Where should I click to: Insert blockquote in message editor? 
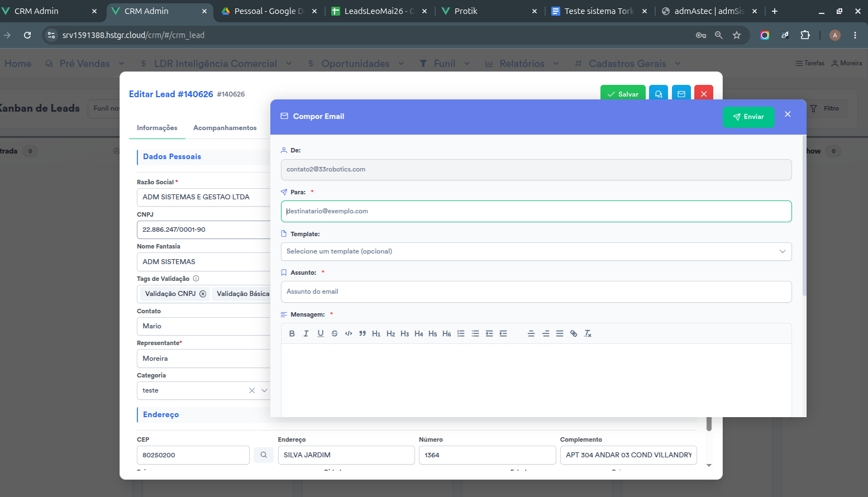pyautogui.click(x=363, y=333)
